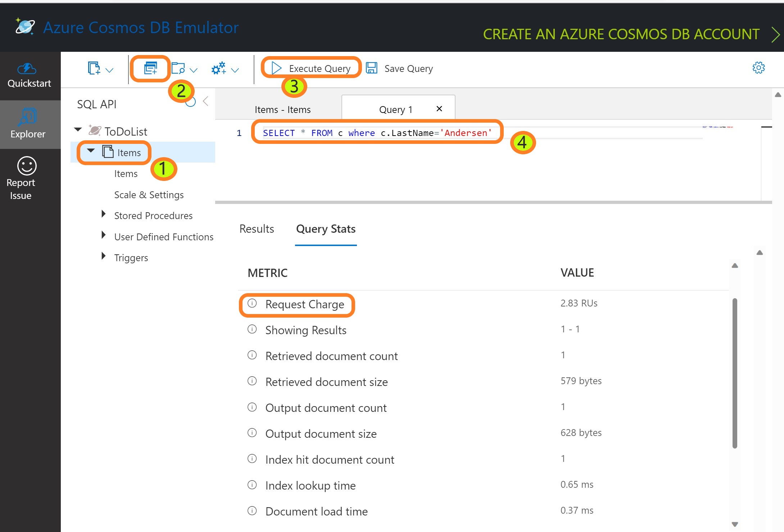This screenshot has height=532, width=784.
Task: Click the New Container icon
Action: [94, 68]
